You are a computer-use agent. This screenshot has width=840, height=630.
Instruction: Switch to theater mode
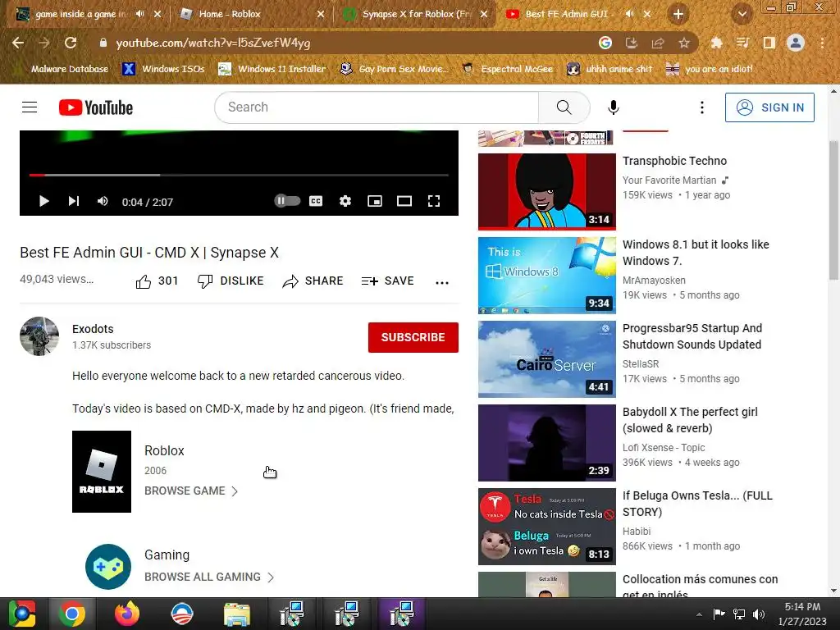click(404, 202)
